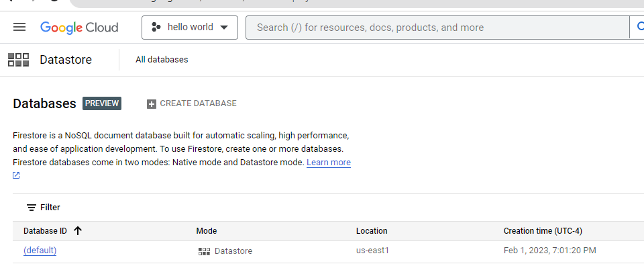This screenshot has height=268, width=644.
Task: Open the All databases tab
Action: pyautogui.click(x=162, y=60)
